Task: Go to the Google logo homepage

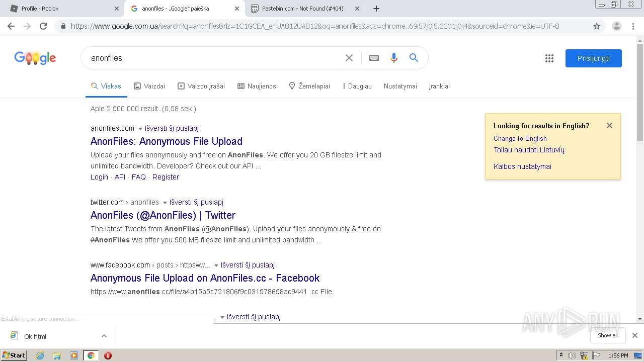Action: point(35,58)
